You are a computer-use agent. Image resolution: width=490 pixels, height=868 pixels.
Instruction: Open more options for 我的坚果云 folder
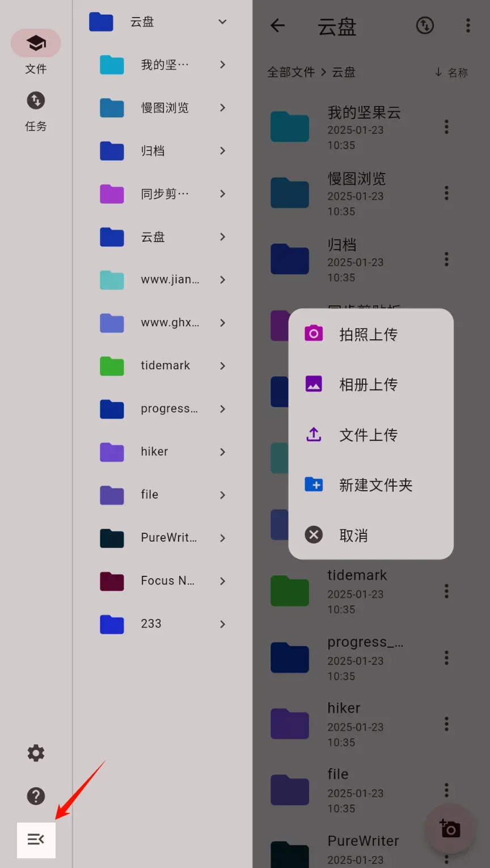point(446,127)
